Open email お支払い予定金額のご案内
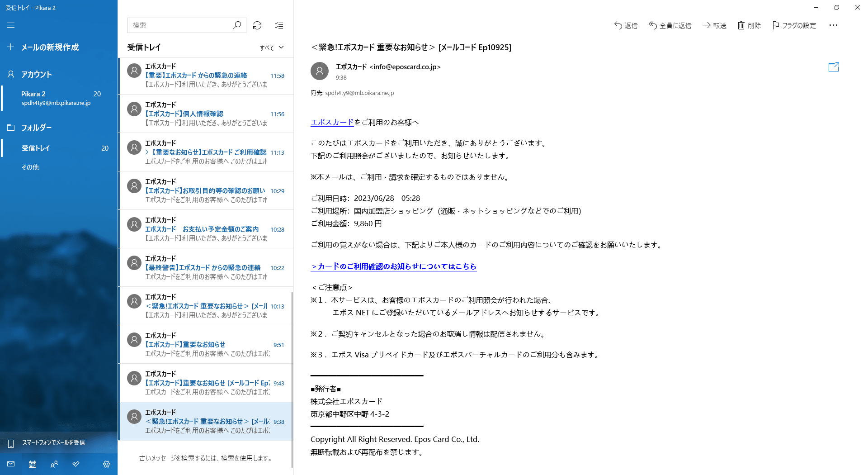The height and width of the screenshot is (475, 868). 206,229
